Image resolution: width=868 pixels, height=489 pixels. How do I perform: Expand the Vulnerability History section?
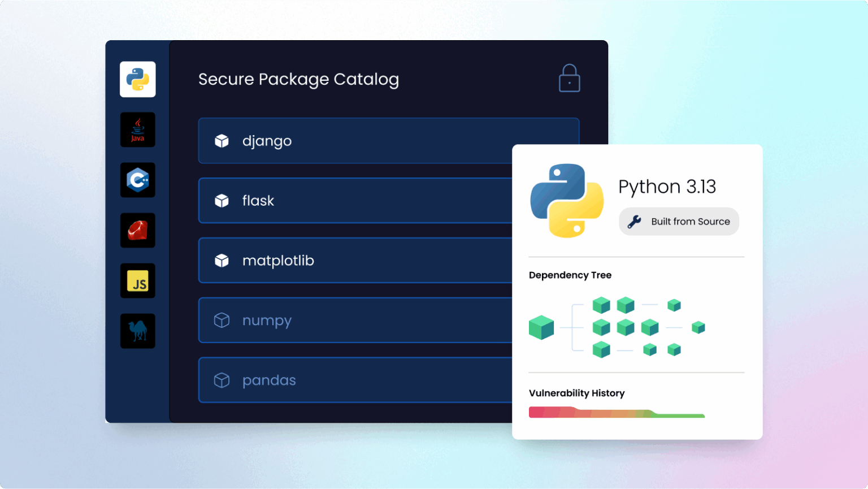pyautogui.click(x=576, y=393)
